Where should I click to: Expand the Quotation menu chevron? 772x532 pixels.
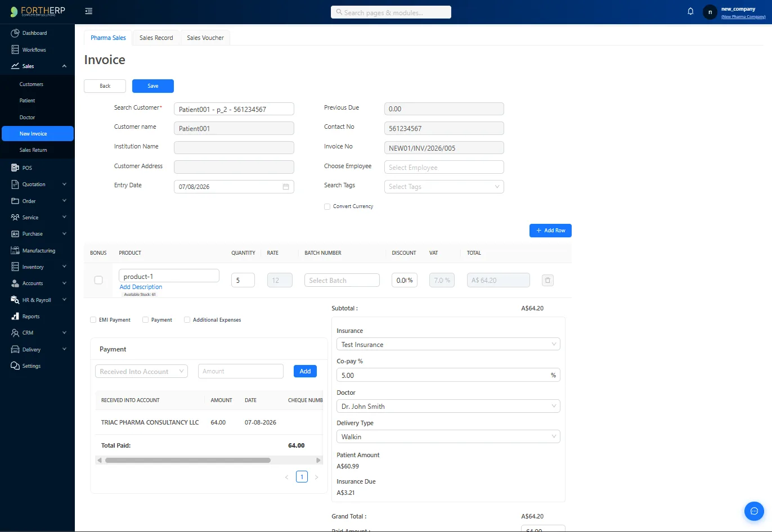pos(64,184)
